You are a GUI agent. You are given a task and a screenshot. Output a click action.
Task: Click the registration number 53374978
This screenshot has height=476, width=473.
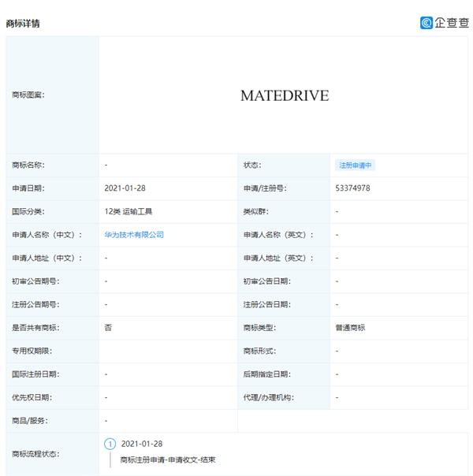coord(352,188)
